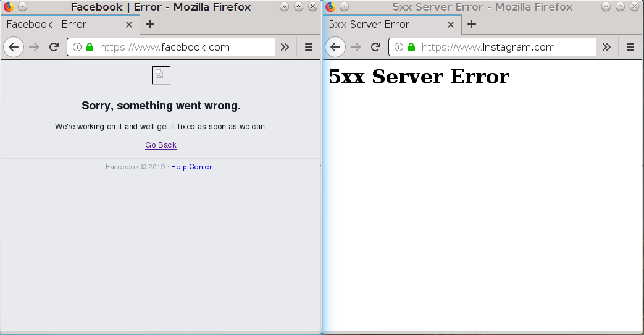
Task: Select the 5xx Server Error tab
Action: tap(392, 25)
